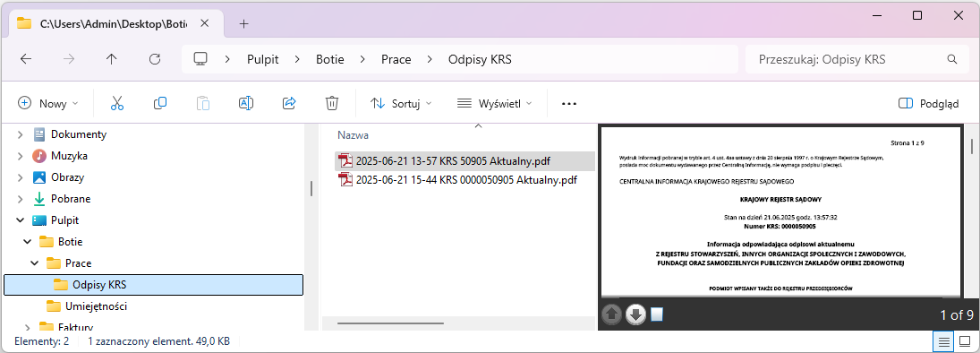This screenshot has height=353, width=980.
Task: Expand chevron after Pulpit in address bar
Action: [x=297, y=59]
